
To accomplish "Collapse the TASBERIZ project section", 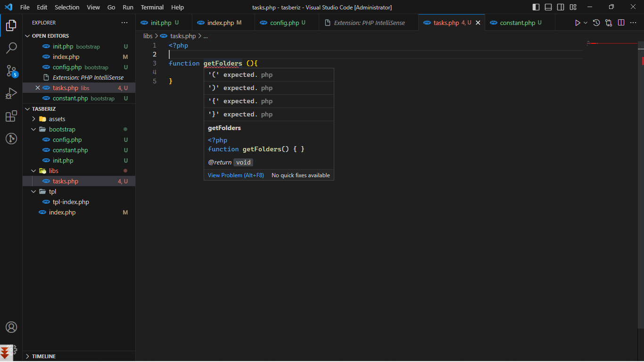I will (x=27, y=109).
